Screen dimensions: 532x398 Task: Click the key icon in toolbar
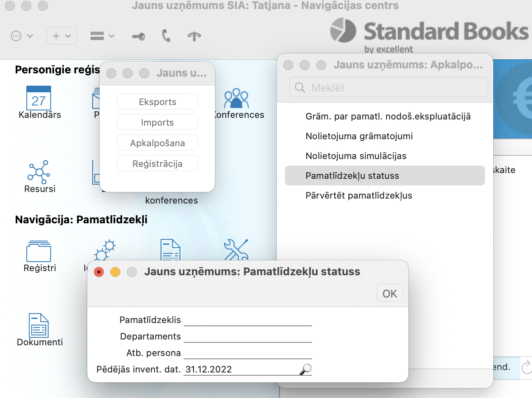coord(138,36)
